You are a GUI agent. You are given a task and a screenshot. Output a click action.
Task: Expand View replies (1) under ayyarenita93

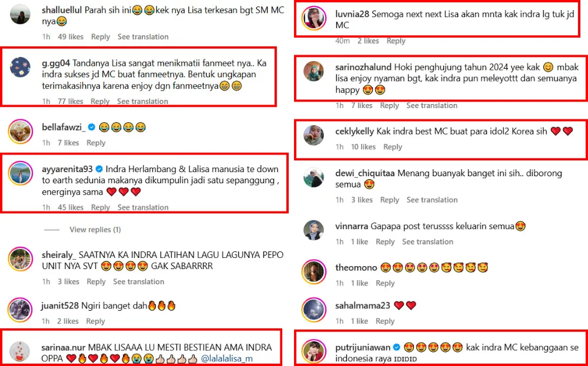click(95, 229)
